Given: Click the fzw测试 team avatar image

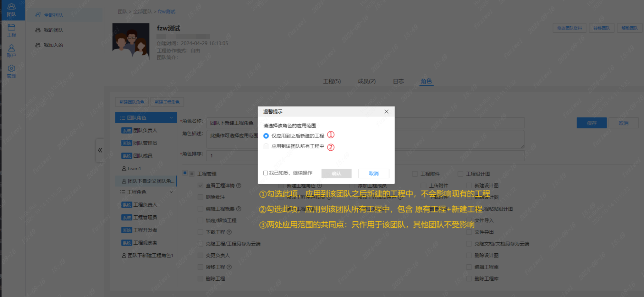Looking at the screenshot, I should (x=131, y=42).
